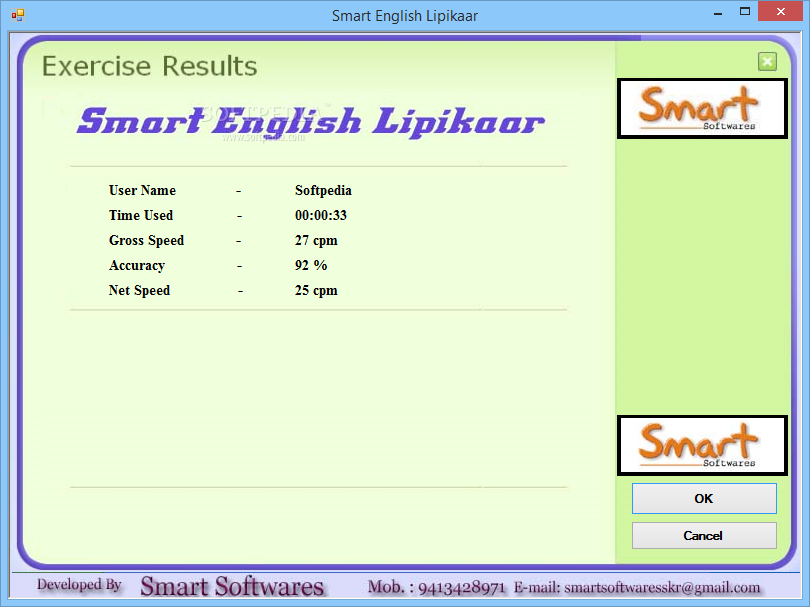Click the Smart Softwares footer name

[x=232, y=587]
